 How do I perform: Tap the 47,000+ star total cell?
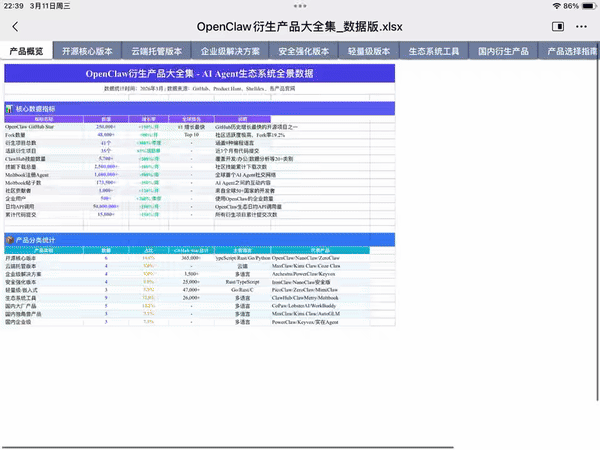coord(191,290)
